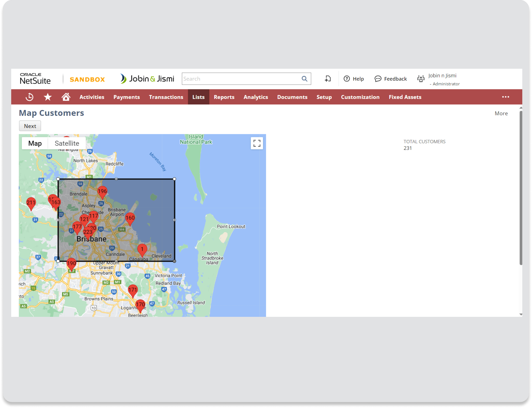
Task: Click the Shortcuts star icon
Action: (48, 97)
